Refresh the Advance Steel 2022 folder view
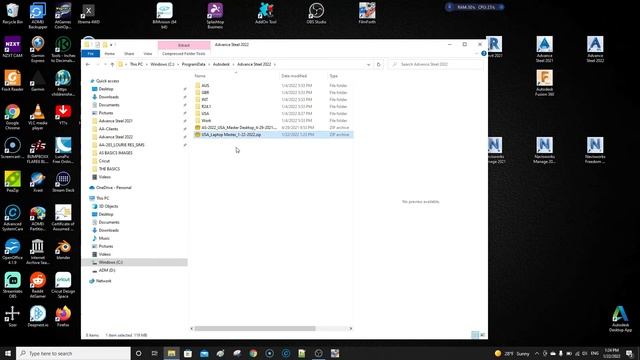The image size is (640, 360). coord(378,64)
